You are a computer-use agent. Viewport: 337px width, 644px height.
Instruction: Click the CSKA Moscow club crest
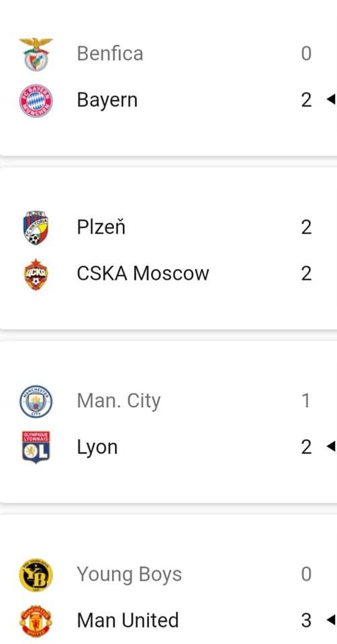pyautogui.click(x=36, y=274)
